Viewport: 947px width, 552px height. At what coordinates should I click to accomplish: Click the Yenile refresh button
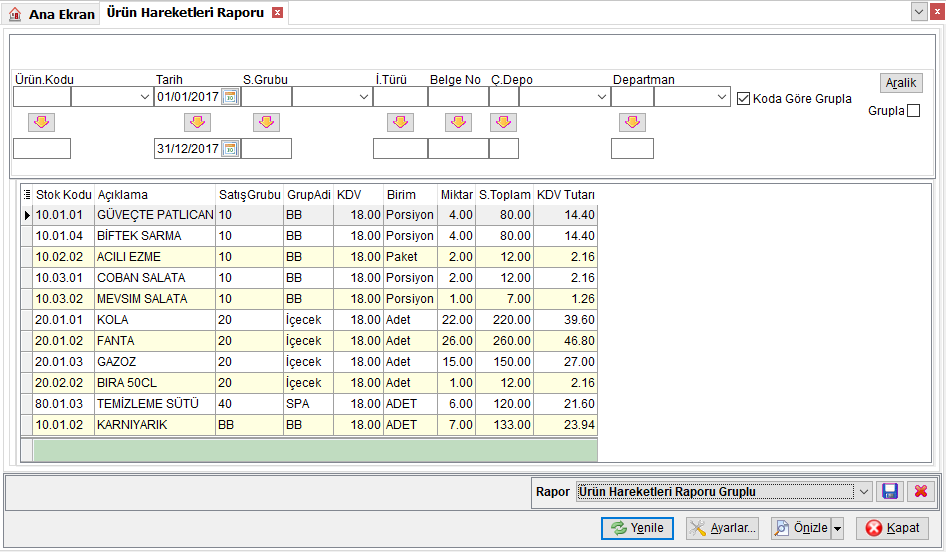[637, 528]
